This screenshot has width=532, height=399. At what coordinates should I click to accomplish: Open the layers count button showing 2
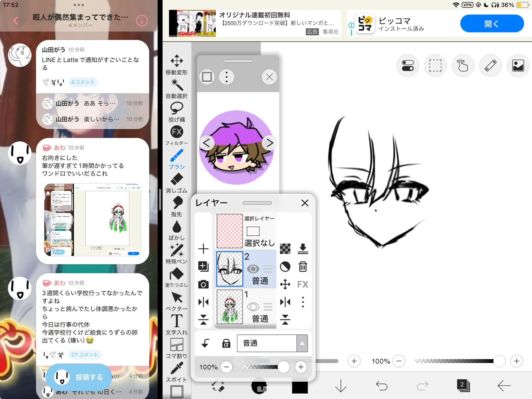click(463, 385)
